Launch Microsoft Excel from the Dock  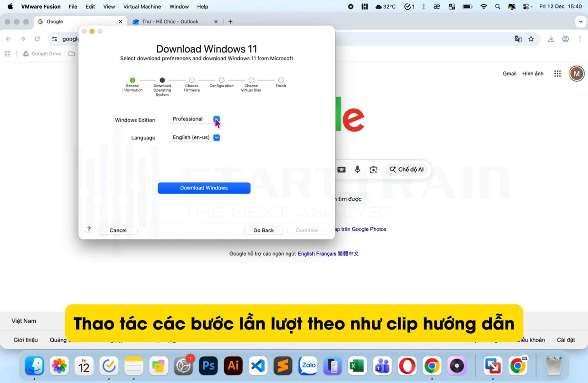click(357, 366)
